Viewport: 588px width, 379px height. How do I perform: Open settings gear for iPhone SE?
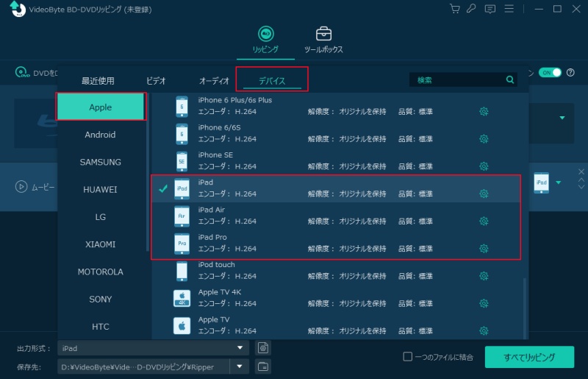tap(484, 166)
